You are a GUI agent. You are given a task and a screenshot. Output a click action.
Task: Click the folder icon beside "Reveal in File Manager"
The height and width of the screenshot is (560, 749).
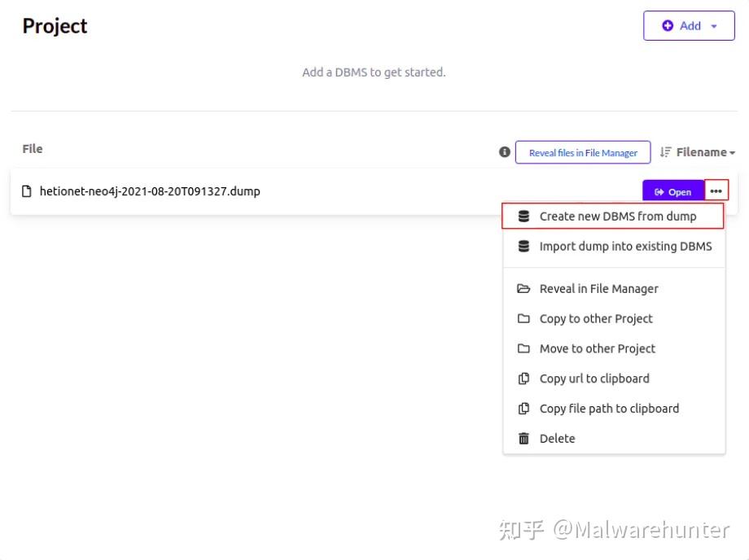coord(523,288)
